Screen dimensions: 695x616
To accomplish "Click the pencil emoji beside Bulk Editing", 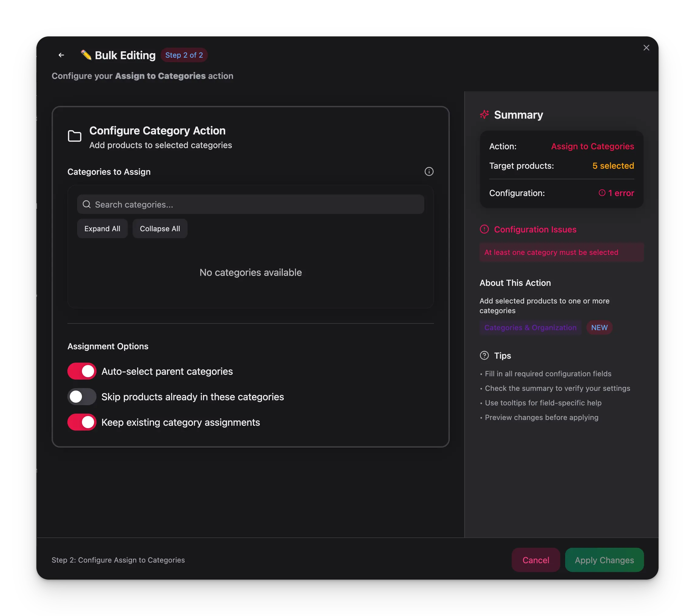I will tap(86, 55).
